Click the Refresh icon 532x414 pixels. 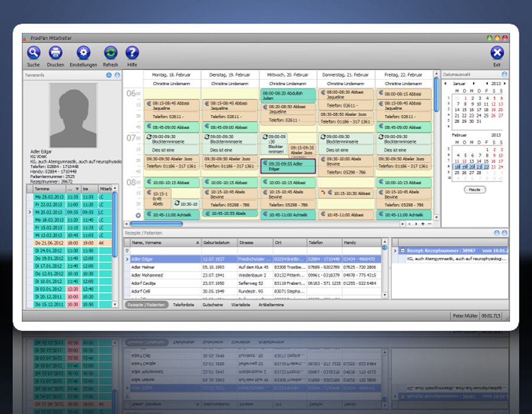click(x=111, y=53)
